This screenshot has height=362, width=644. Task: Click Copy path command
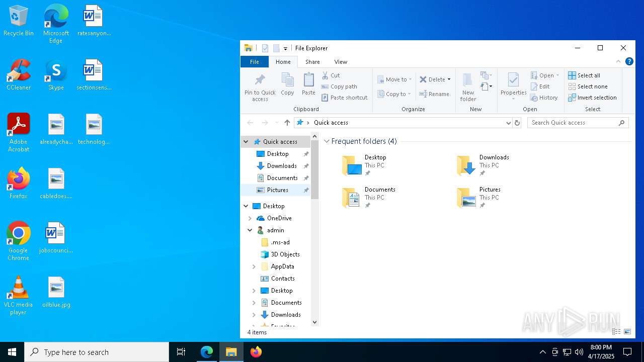tap(339, 86)
